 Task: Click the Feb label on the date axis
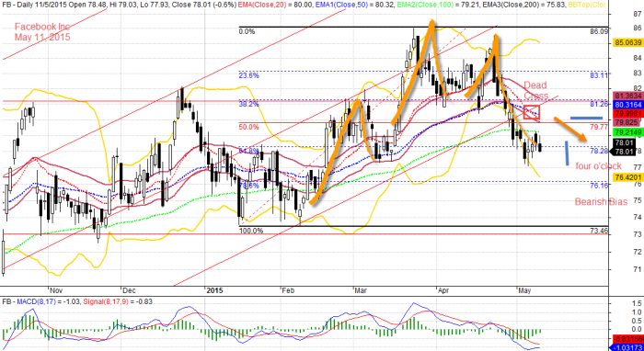click(x=288, y=290)
